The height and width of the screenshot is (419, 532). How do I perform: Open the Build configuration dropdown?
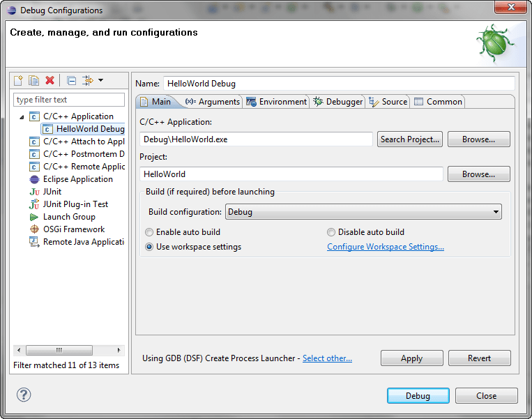[363, 212]
